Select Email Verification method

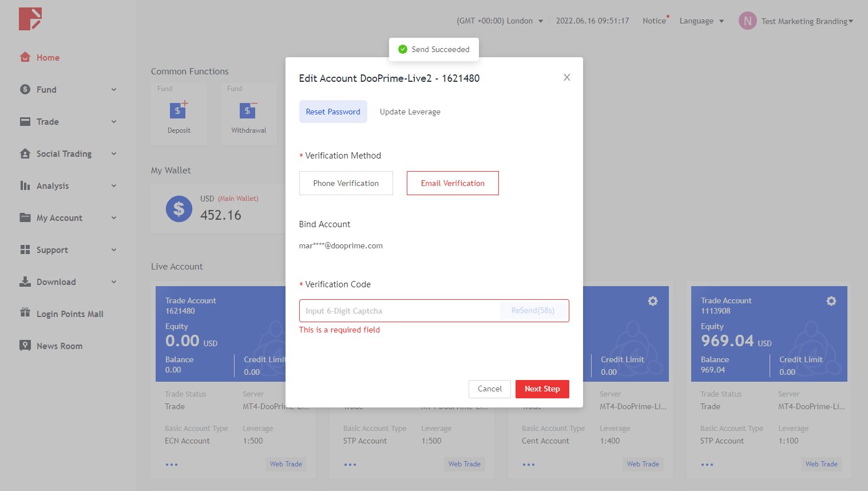pyautogui.click(x=453, y=183)
